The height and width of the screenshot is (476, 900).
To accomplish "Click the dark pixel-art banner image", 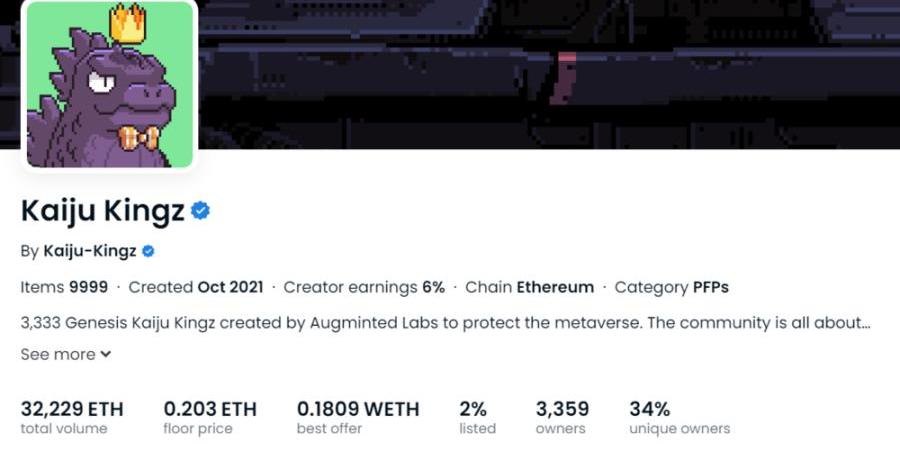I will point(548,74).
